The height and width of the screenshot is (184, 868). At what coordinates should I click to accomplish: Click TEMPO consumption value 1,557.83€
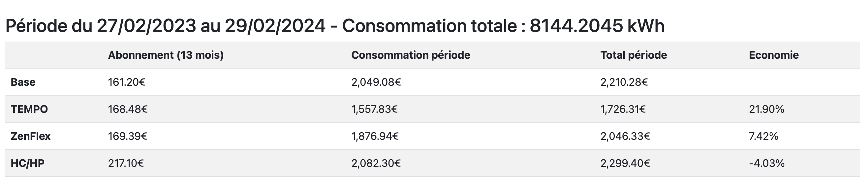click(374, 109)
